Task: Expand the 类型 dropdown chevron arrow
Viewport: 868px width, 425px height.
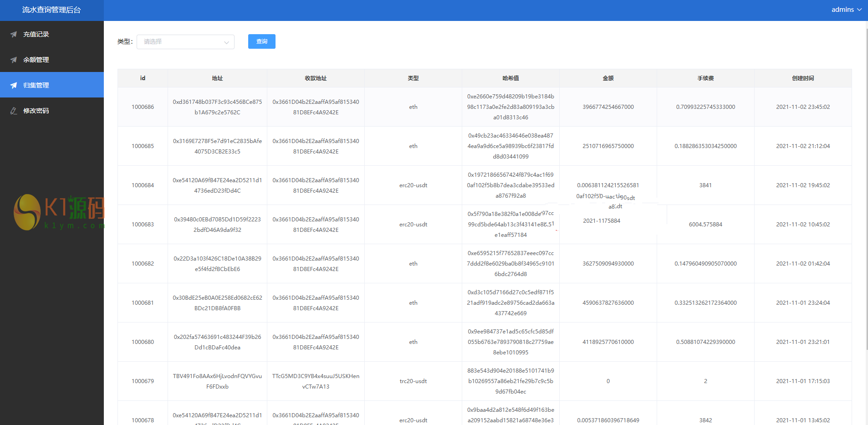Action: 226,42
